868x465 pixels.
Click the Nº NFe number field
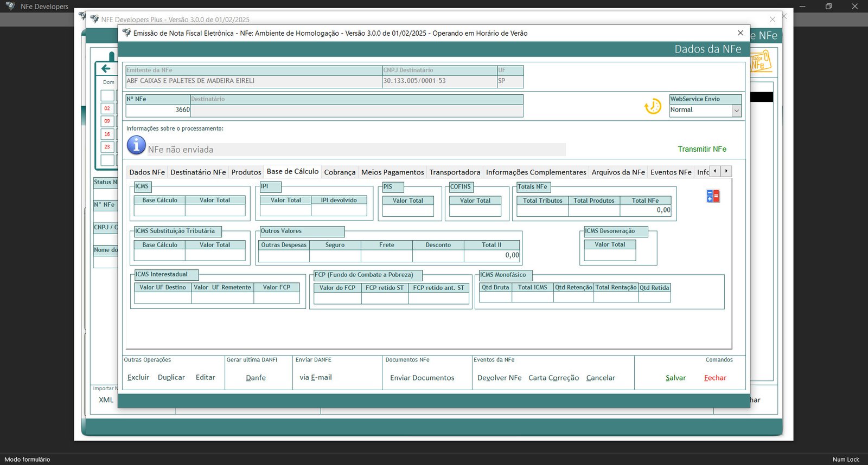[158, 110]
